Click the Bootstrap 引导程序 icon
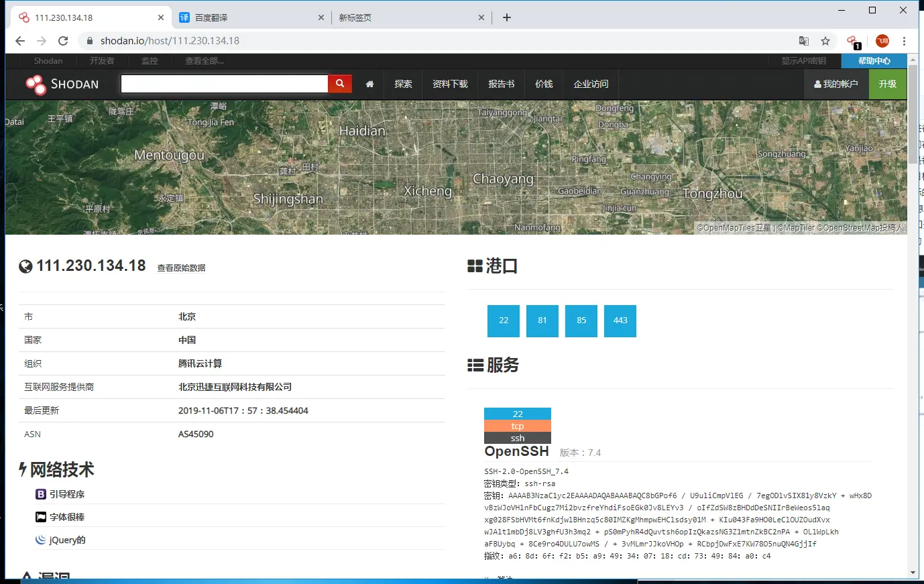The image size is (924, 584). [x=41, y=494]
